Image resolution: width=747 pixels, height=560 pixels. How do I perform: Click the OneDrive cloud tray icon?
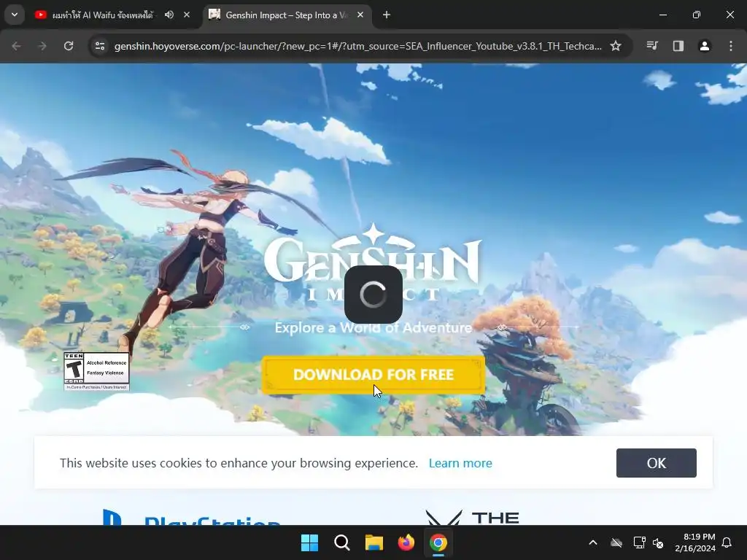[616, 542]
